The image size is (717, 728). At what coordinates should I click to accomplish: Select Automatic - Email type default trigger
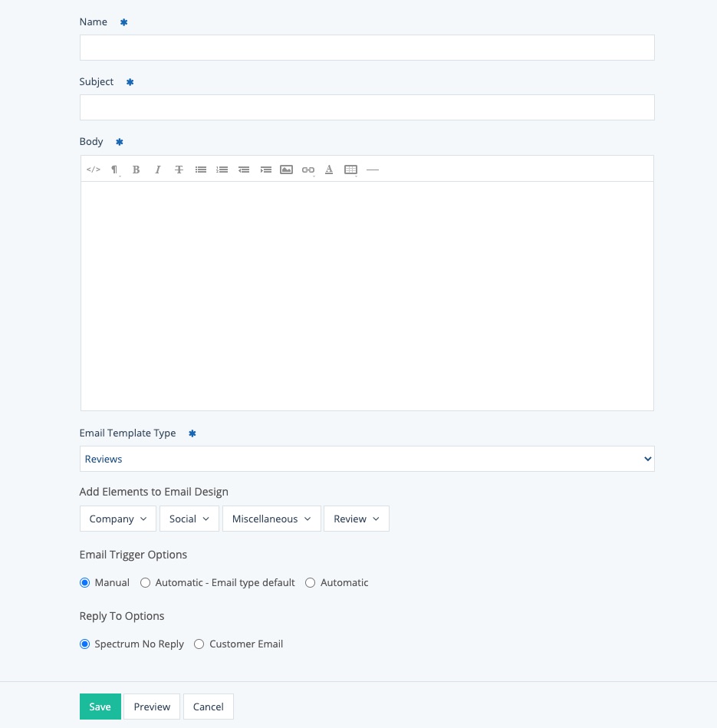pos(146,583)
